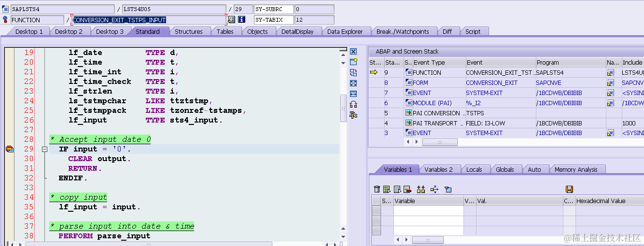This screenshot has height=246, width=644.
Task: Click the first empty Variable cell
Action: click(x=428, y=210)
